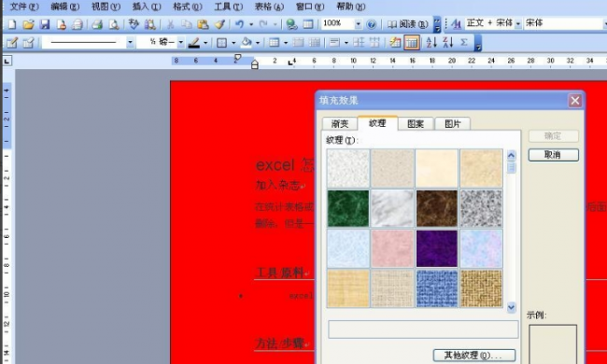Expand the border type dropdown arrow
This screenshot has height=364, width=607.
(233, 43)
